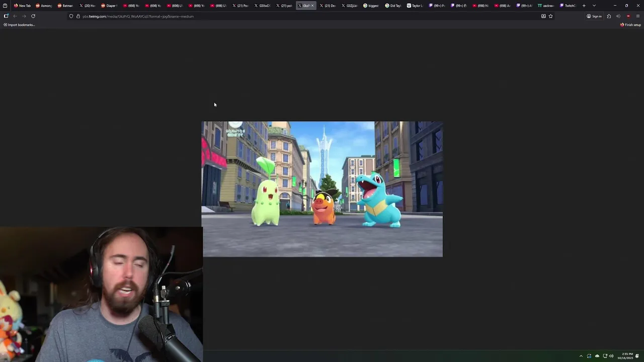This screenshot has height=362, width=644.
Task: Click the Finish setup button
Action: (630, 25)
